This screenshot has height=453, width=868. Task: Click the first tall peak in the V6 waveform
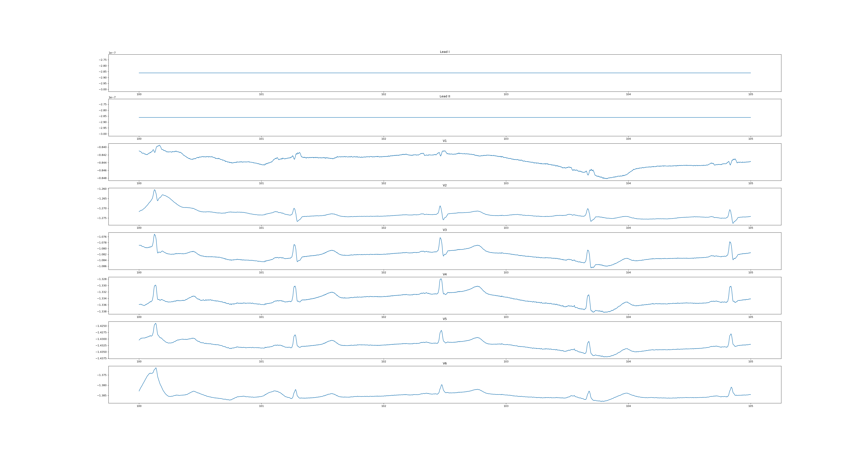(x=156, y=368)
